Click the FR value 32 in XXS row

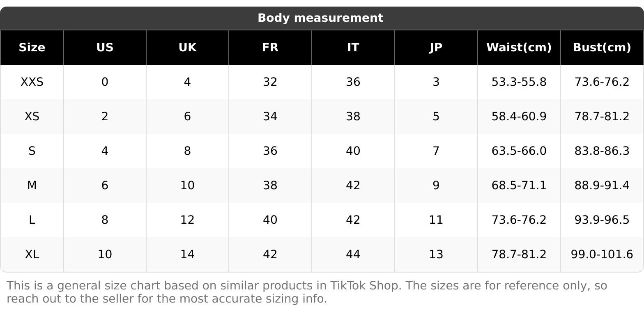pos(270,82)
